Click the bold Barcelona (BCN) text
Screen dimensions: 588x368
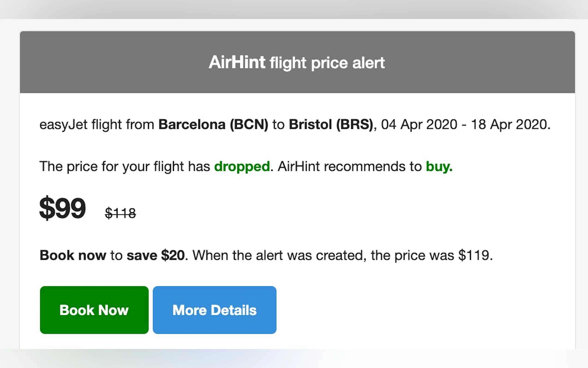(213, 124)
